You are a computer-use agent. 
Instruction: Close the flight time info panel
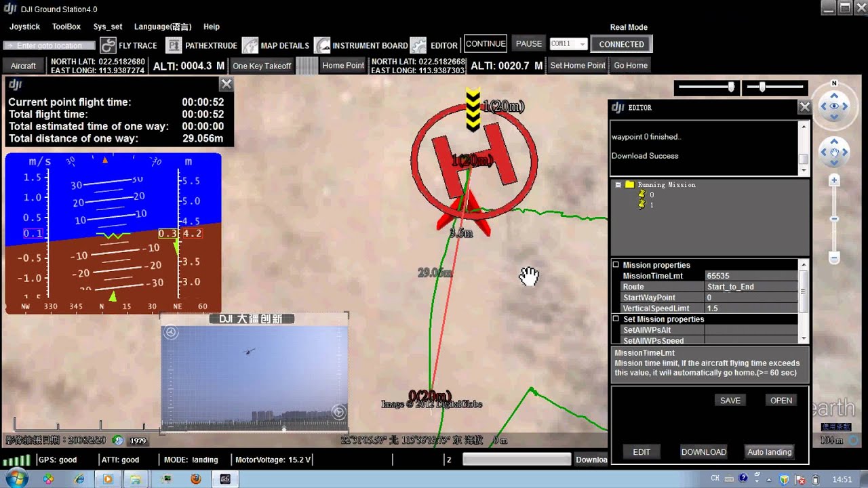(x=226, y=84)
